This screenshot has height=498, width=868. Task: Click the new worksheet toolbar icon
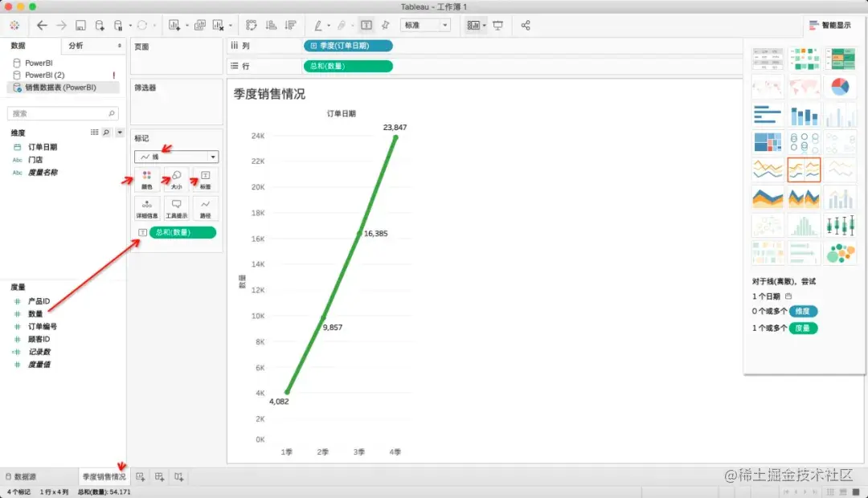(174, 26)
